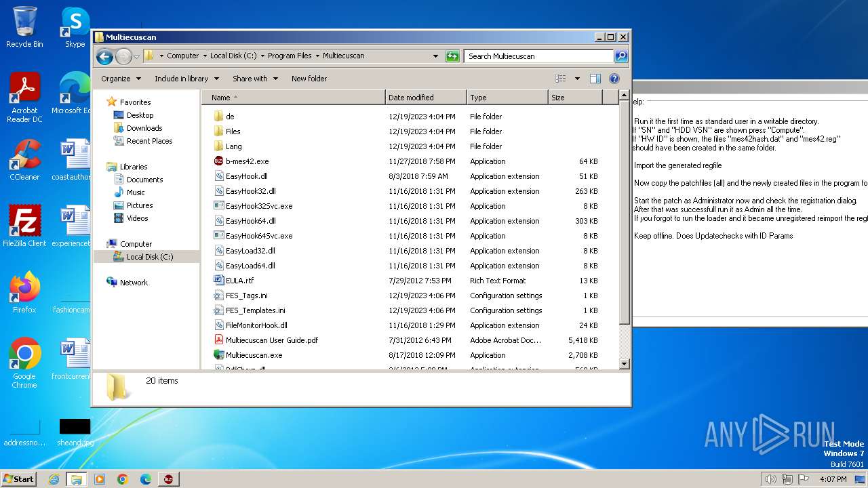The width and height of the screenshot is (868, 488).
Task: Open Skype desktop shortcut
Action: coord(75,27)
